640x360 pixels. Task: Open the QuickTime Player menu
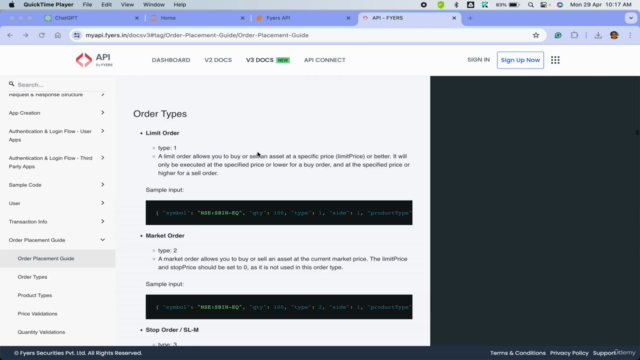pos(48,4)
